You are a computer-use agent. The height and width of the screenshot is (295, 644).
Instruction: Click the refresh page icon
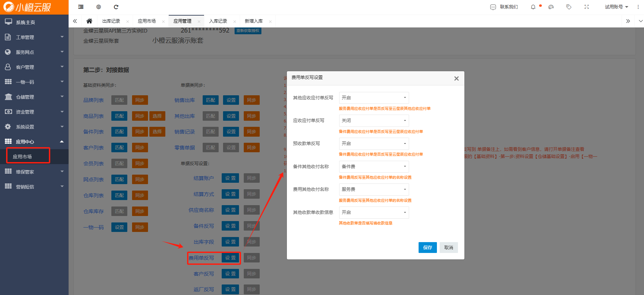(x=116, y=7)
